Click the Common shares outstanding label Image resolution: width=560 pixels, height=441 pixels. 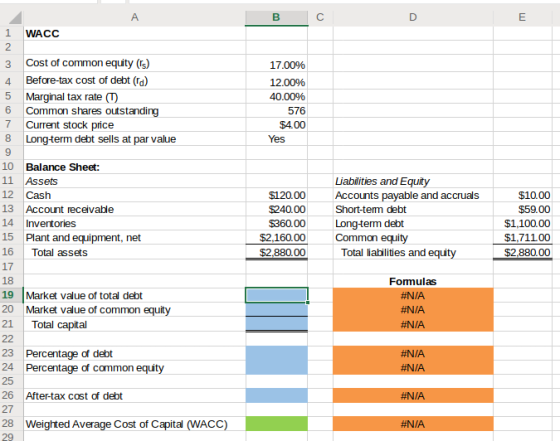[92, 111]
